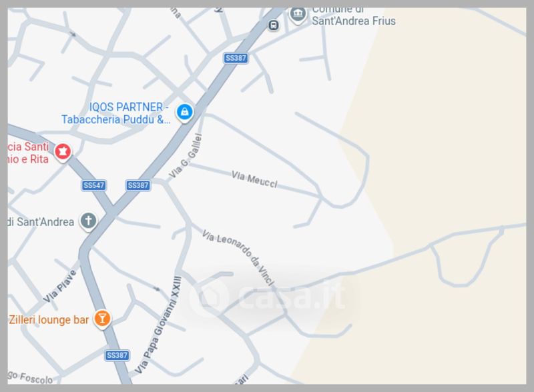Click the Via Leonardo da Vinci label
The width and height of the screenshot is (534, 392).
coord(238,257)
